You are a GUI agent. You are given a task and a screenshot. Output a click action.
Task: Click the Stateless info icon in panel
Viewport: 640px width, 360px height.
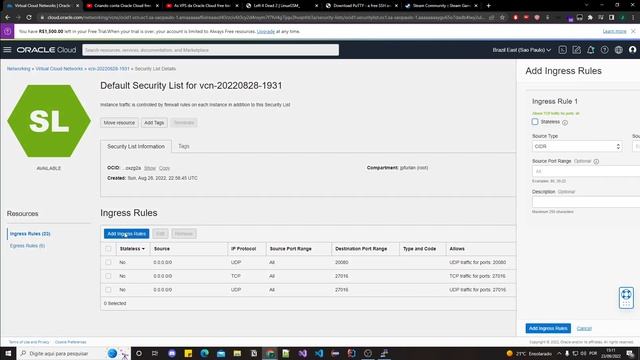click(x=565, y=122)
